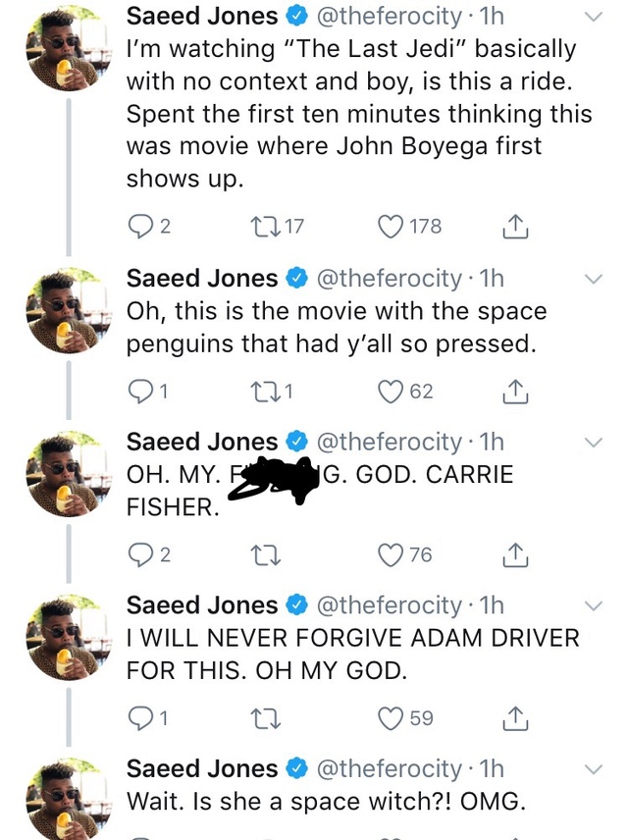
Task: Open more options on Adam Driver tweet
Action: (593, 606)
